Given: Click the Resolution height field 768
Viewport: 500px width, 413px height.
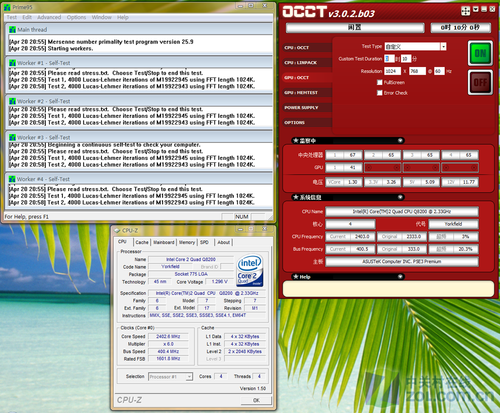Looking at the screenshot, I should point(417,71).
